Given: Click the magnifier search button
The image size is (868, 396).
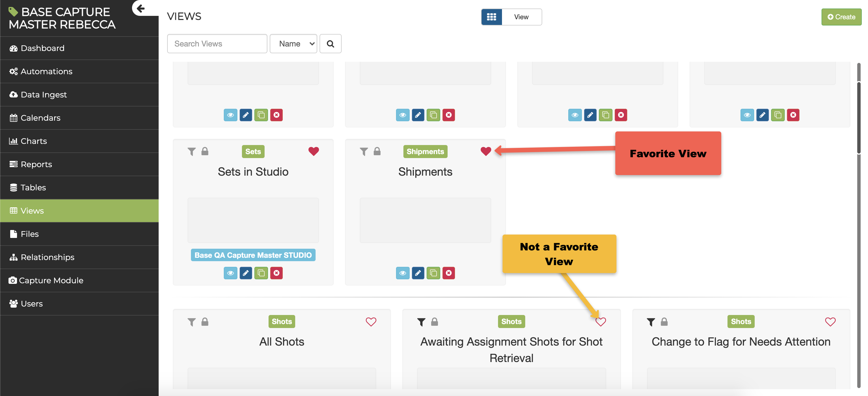Looking at the screenshot, I should [330, 44].
